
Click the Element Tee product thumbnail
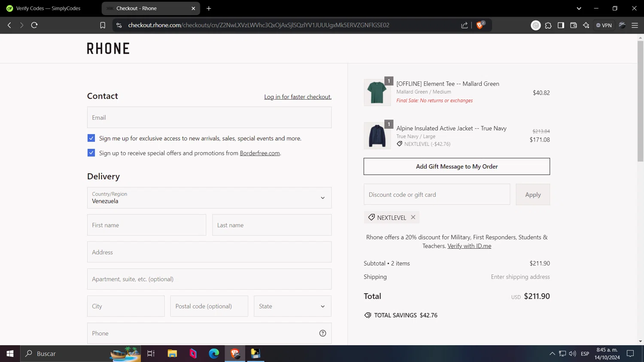coord(377,92)
